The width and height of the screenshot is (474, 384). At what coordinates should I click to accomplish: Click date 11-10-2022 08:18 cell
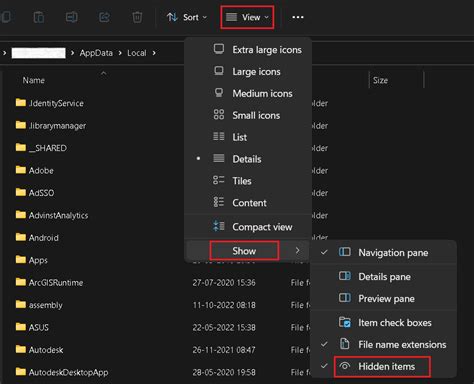(224, 305)
